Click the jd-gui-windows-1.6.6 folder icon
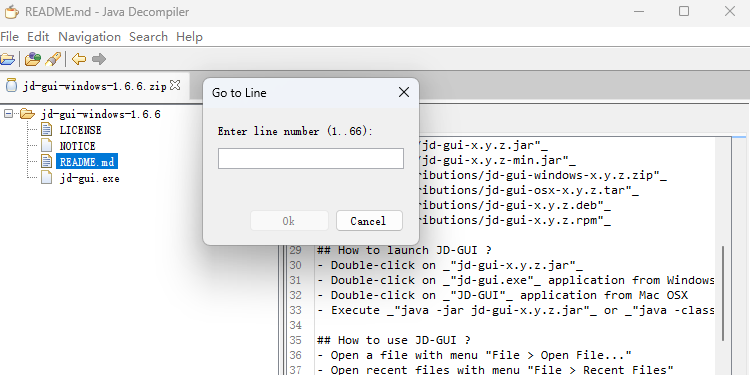This screenshot has width=750, height=375. point(28,114)
